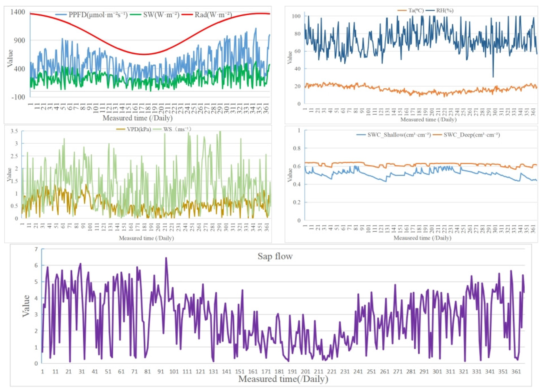Click the 3.5 y-axis label on VPD chart
The width and height of the screenshot is (543, 392).
pyautogui.click(x=14, y=131)
